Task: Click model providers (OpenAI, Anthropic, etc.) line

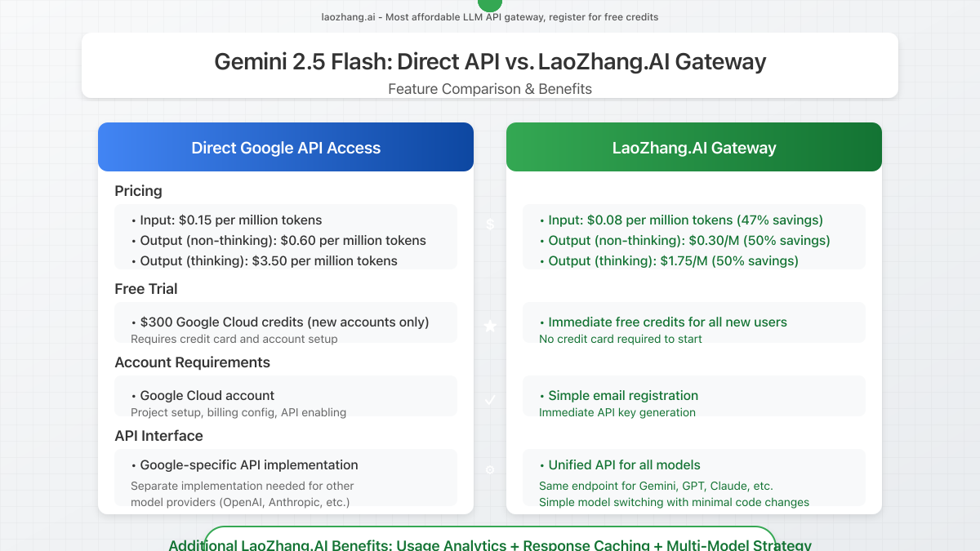Action: (x=240, y=502)
